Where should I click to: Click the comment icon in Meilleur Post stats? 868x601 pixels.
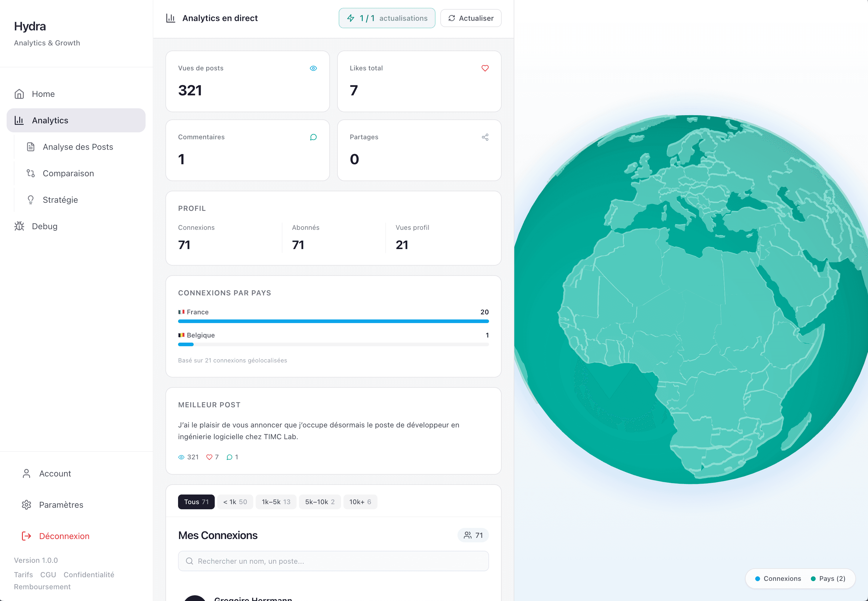tap(229, 457)
